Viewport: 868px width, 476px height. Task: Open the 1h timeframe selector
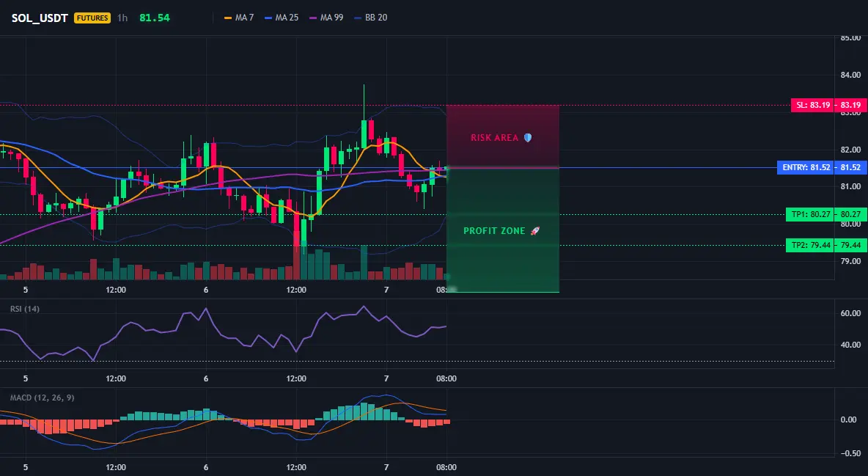(122, 18)
